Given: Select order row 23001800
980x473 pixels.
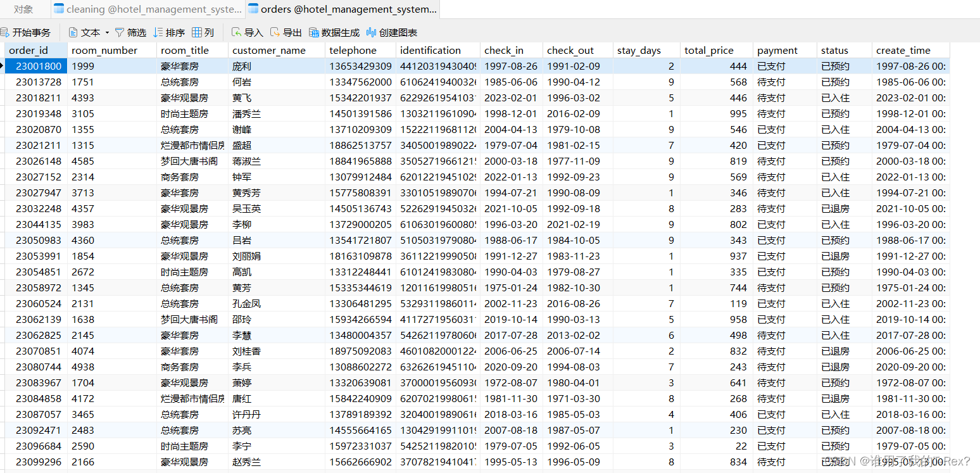Looking at the screenshot, I should (39, 66).
